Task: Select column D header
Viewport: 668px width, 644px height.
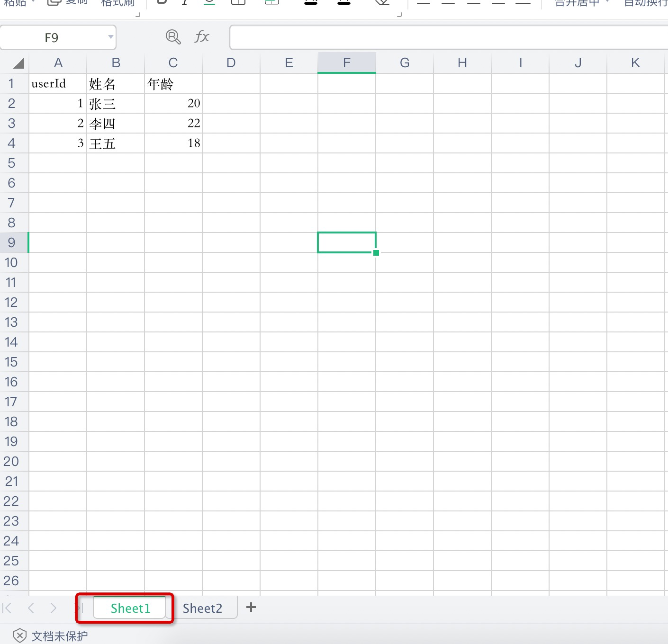Action: coord(231,63)
